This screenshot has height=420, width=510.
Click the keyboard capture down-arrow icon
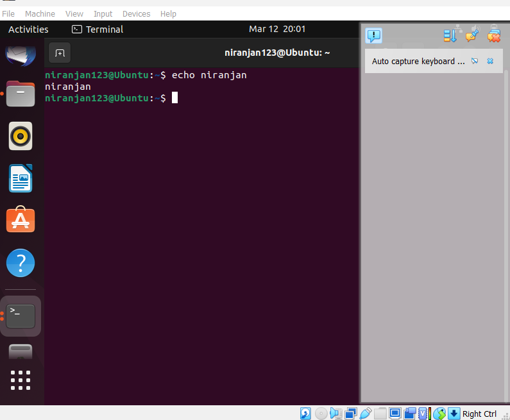[454, 414]
